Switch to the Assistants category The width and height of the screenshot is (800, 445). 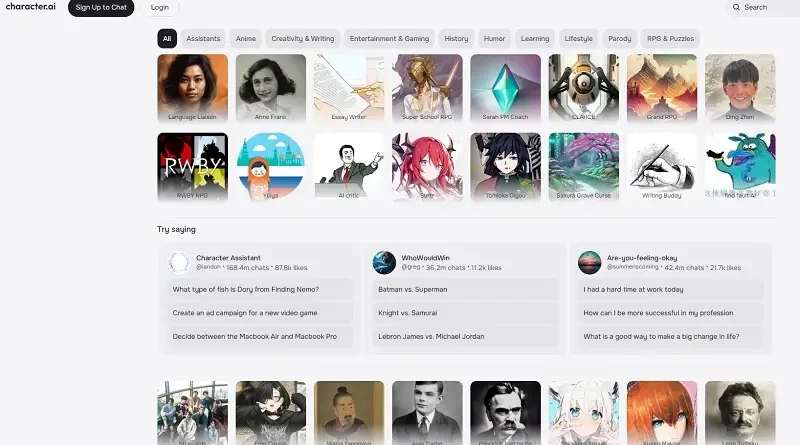click(x=203, y=38)
